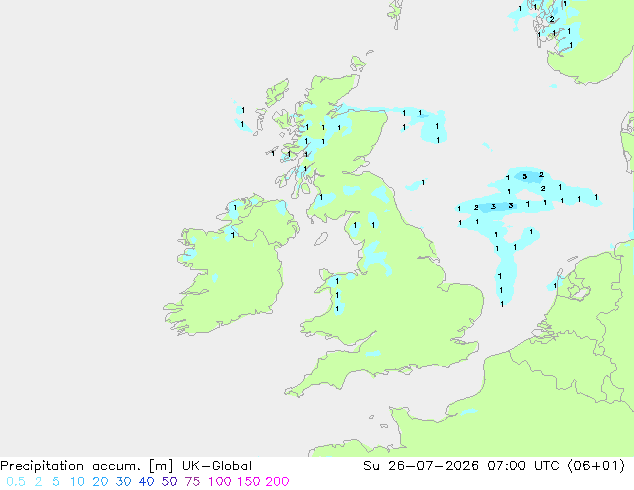634x490 pixels.
Task: Click the '07:00 UTC' time text
Action: pos(523,466)
